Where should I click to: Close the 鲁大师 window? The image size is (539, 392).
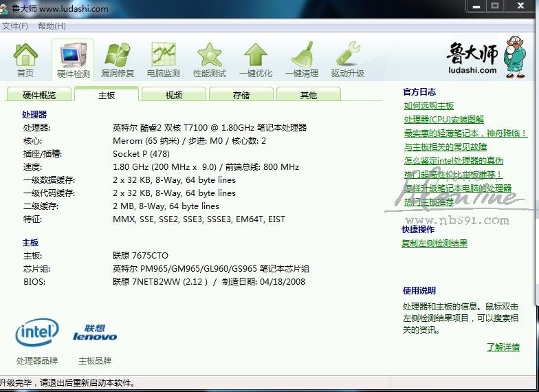(521, 6)
